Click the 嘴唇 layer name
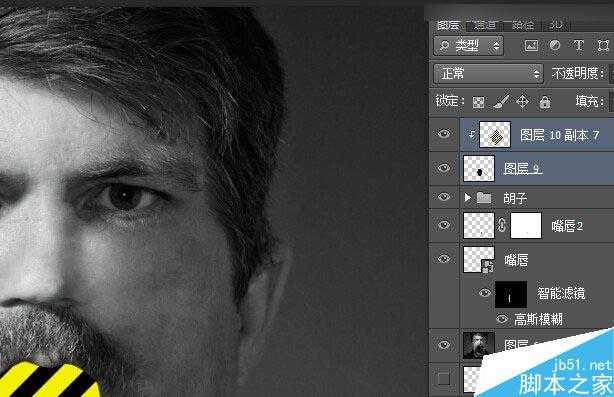The height and width of the screenshot is (397, 614). [x=516, y=260]
